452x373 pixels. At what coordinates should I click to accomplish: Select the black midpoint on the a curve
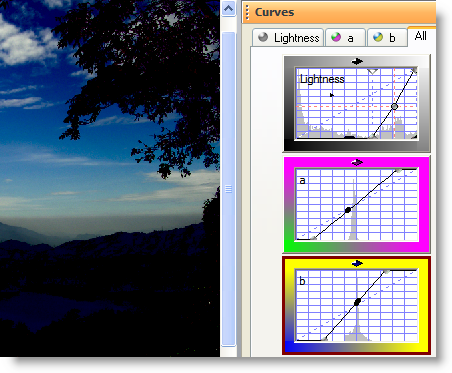tap(348, 210)
